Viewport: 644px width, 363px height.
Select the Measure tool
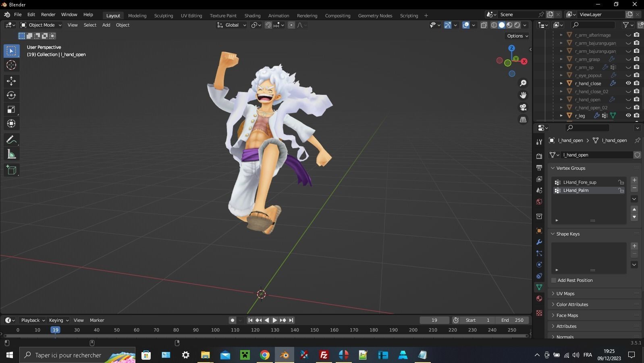[11, 154]
